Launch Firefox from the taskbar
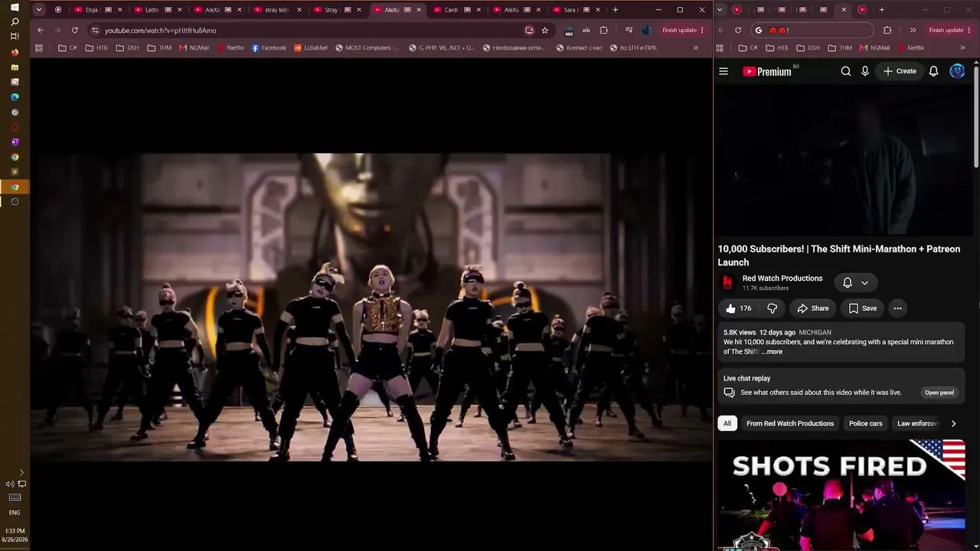This screenshot has width=980, height=551. point(15,52)
